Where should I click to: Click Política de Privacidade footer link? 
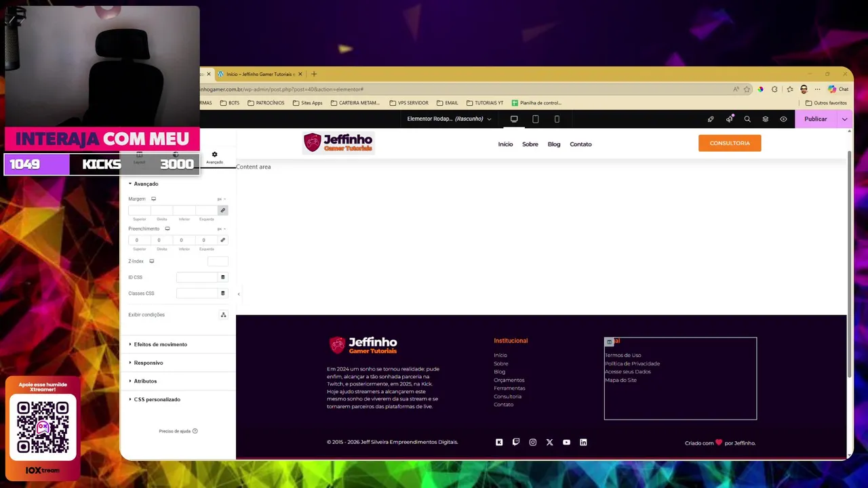(632, 363)
